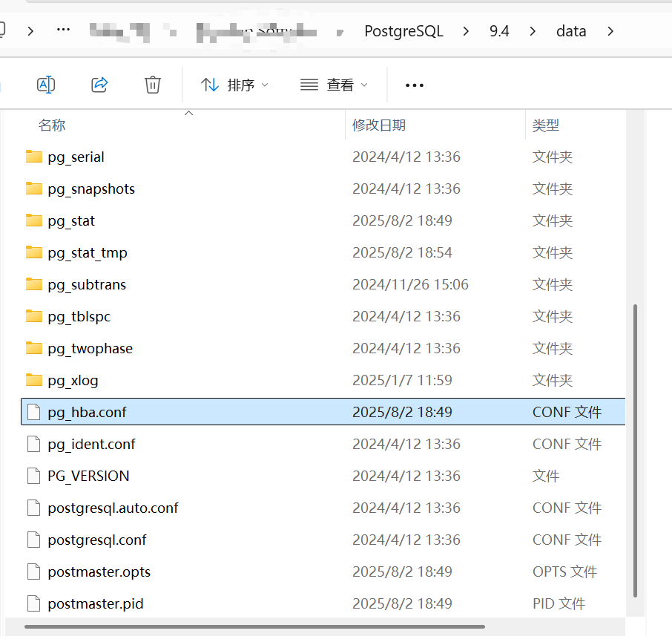672x642 pixels.
Task: Expand chevron after 9.4 breadcrumb
Action: [x=533, y=31]
